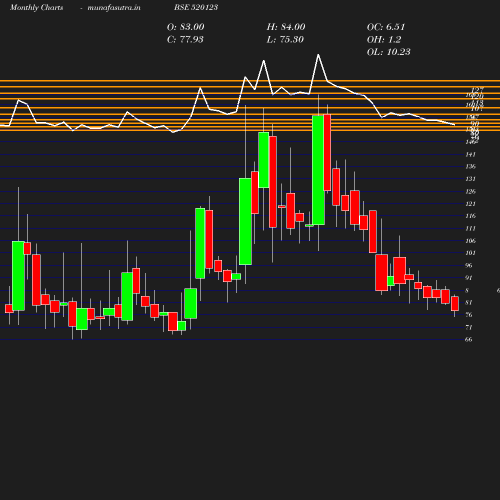Click the 111 price axis label
The image size is (500, 500).
[471, 228]
